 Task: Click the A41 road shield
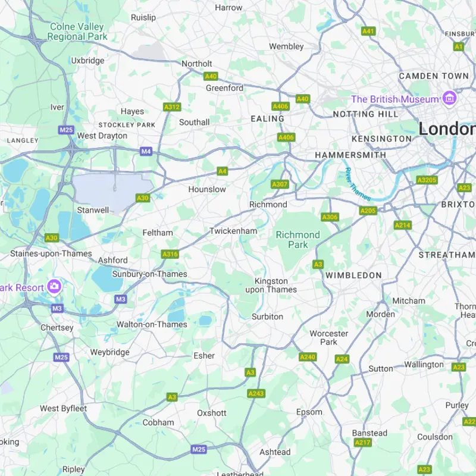coord(368,31)
